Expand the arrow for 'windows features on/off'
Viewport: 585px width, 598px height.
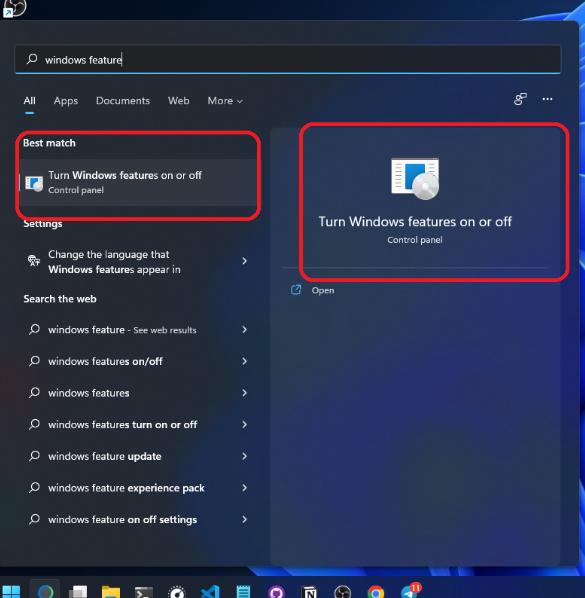click(244, 361)
